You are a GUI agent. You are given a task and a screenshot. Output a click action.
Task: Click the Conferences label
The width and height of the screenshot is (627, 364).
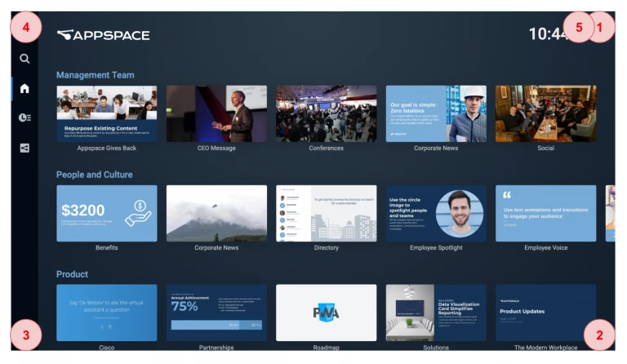pos(327,149)
